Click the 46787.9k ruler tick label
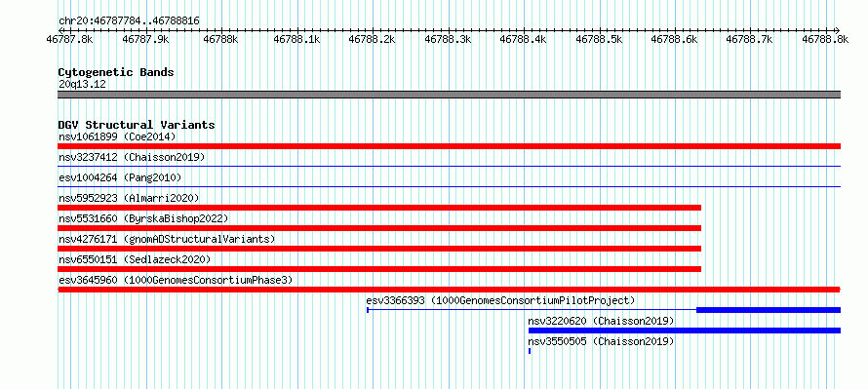The width and height of the screenshot is (868, 389). point(145,39)
